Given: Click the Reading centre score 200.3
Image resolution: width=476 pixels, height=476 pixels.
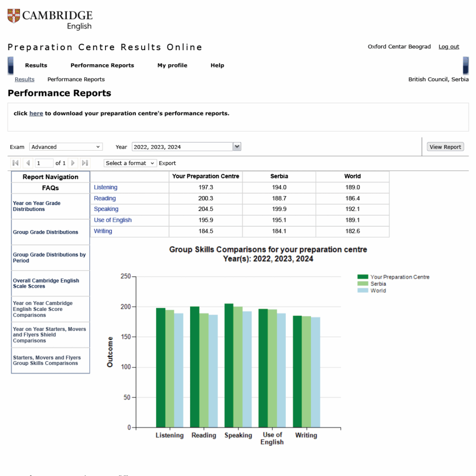Looking at the screenshot, I should coord(205,198).
